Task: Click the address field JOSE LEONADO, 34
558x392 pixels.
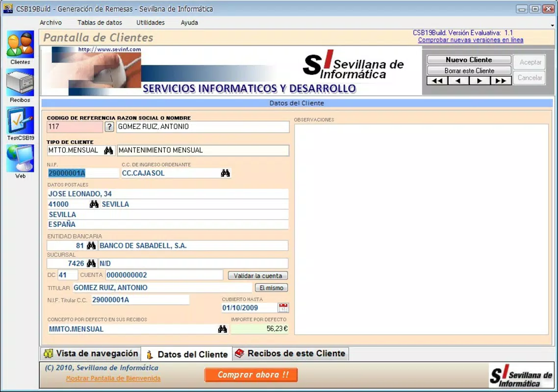Action: click(168, 194)
